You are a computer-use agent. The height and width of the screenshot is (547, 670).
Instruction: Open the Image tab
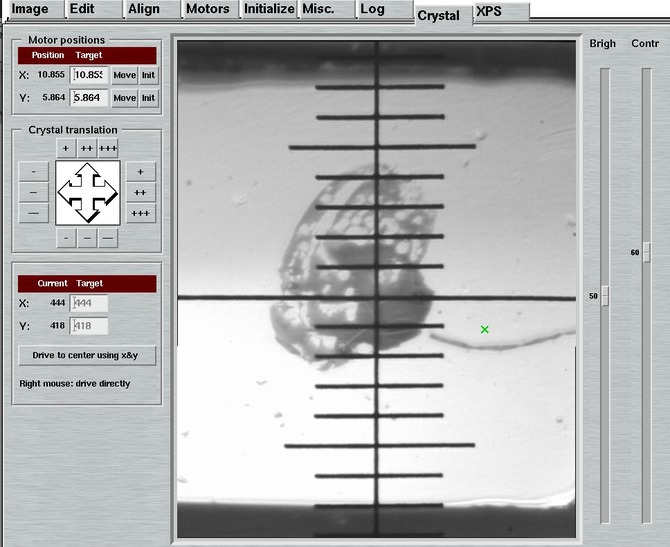point(30,9)
